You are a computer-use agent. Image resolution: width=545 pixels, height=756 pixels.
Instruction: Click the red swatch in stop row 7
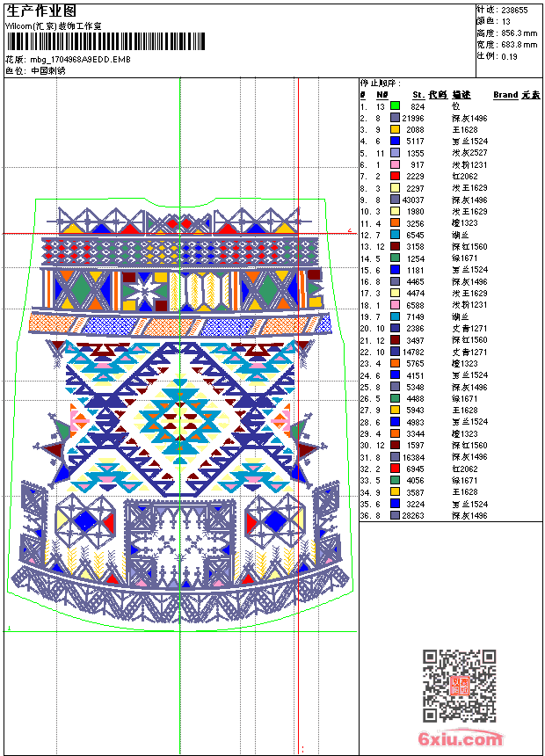tap(395, 176)
